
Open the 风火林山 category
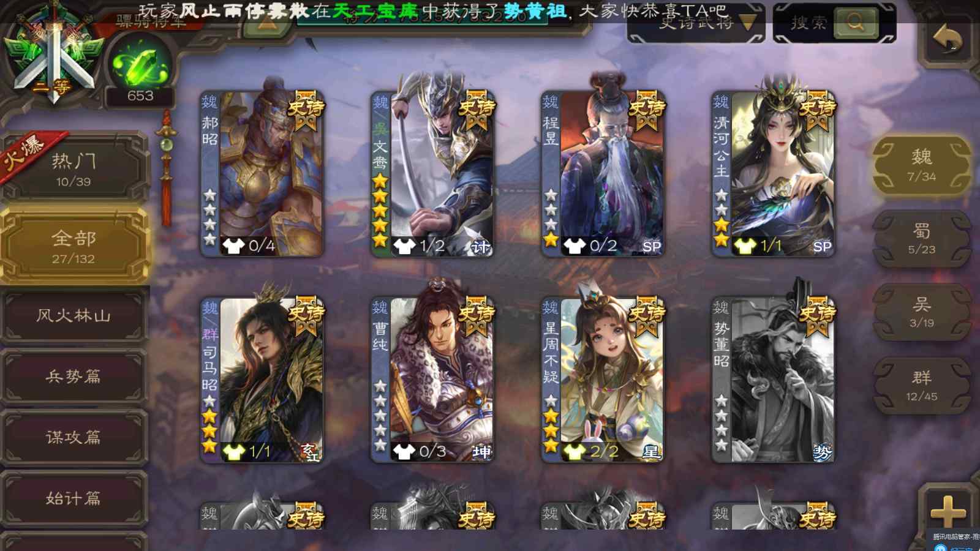(74, 316)
